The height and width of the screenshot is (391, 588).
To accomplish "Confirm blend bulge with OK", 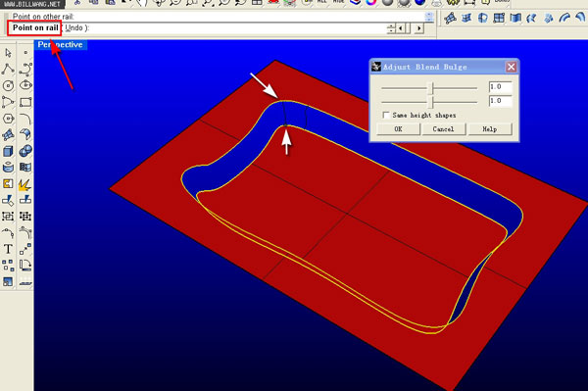I will [398, 129].
